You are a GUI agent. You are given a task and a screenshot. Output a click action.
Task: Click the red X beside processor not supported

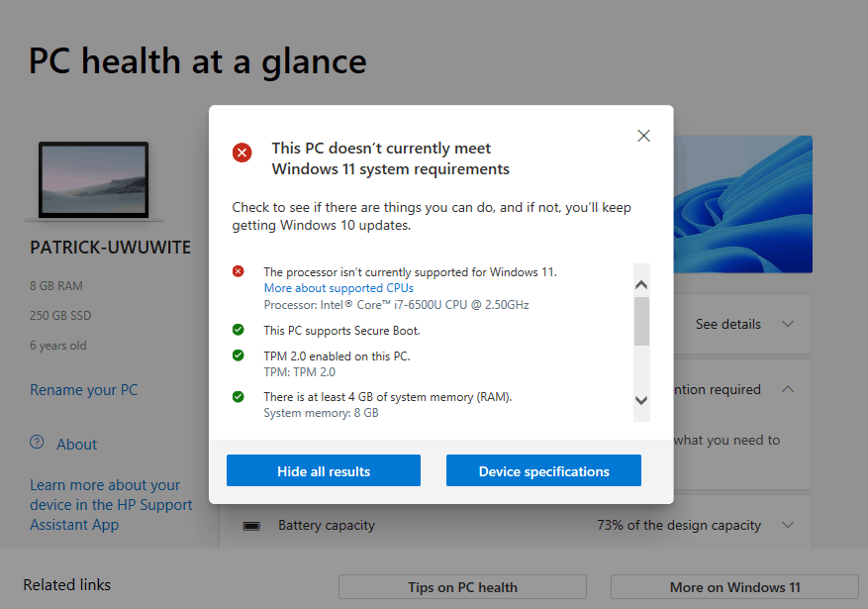click(238, 271)
